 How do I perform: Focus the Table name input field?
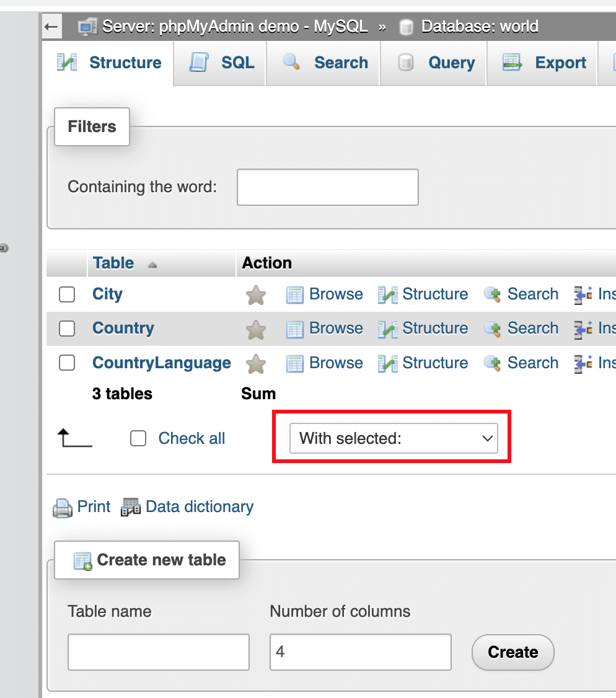[159, 652]
